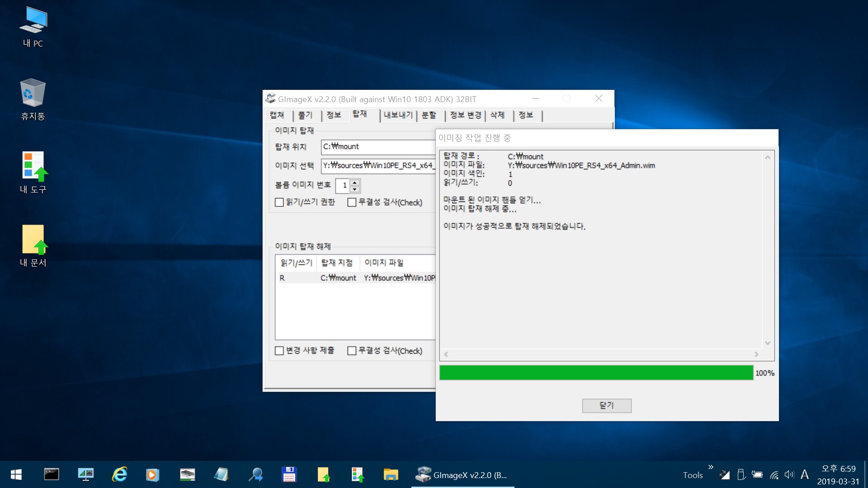
Task: Enable 변경 사항 제출 checkbox
Action: 279,351
